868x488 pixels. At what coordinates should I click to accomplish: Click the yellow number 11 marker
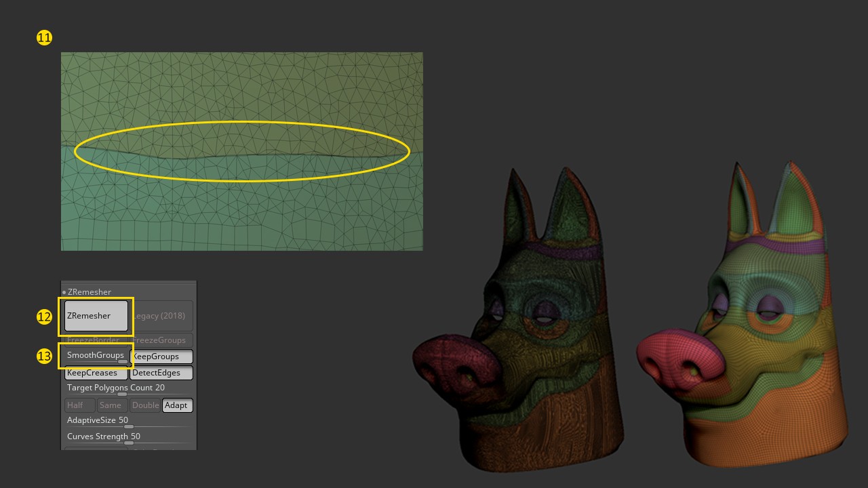pyautogui.click(x=44, y=38)
